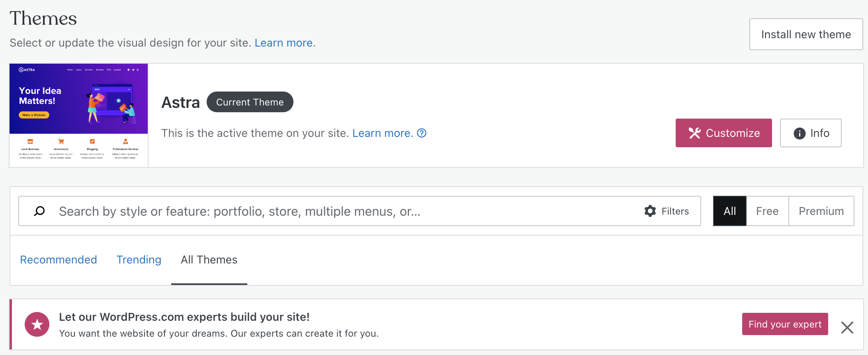The height and width of the screenshot is (355, 868).
Task: Open Customize for the Astra theme
Action: click(x=723, y=133)
